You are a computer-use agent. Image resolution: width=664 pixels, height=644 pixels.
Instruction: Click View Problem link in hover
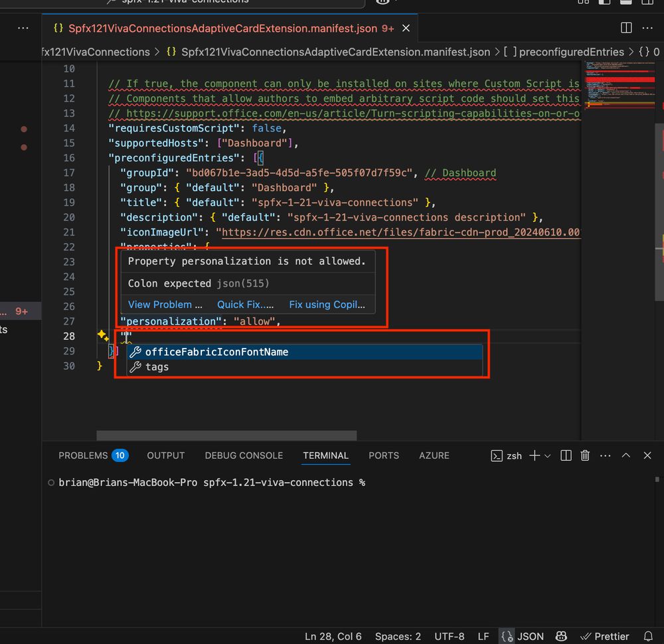point(165,305)
